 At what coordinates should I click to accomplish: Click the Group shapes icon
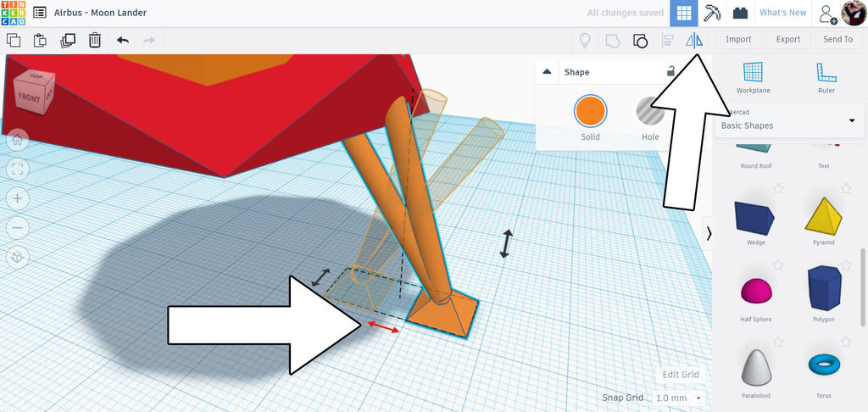point(612,41)
